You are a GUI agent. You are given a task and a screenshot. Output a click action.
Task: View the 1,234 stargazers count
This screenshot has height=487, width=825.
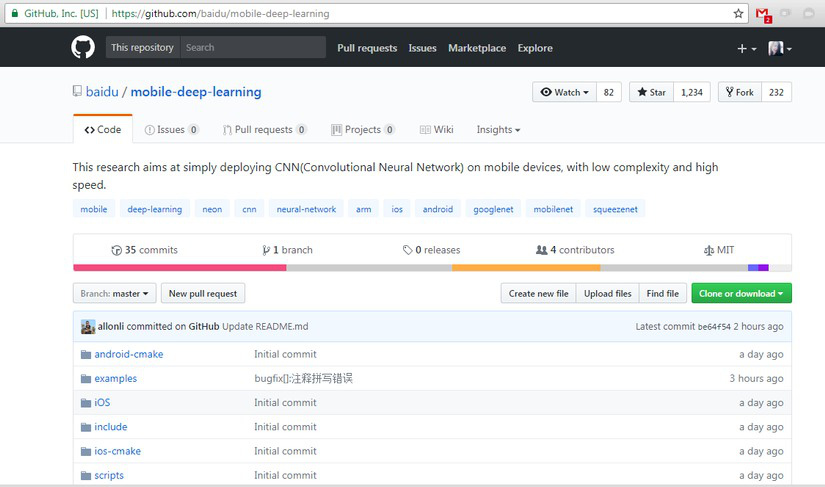[692, 92]
